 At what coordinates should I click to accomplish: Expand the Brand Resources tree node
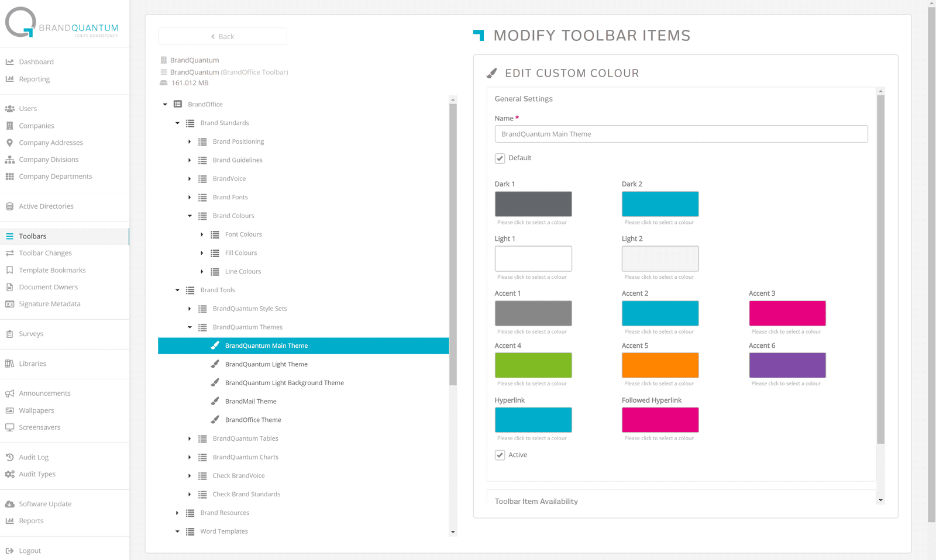177,513
